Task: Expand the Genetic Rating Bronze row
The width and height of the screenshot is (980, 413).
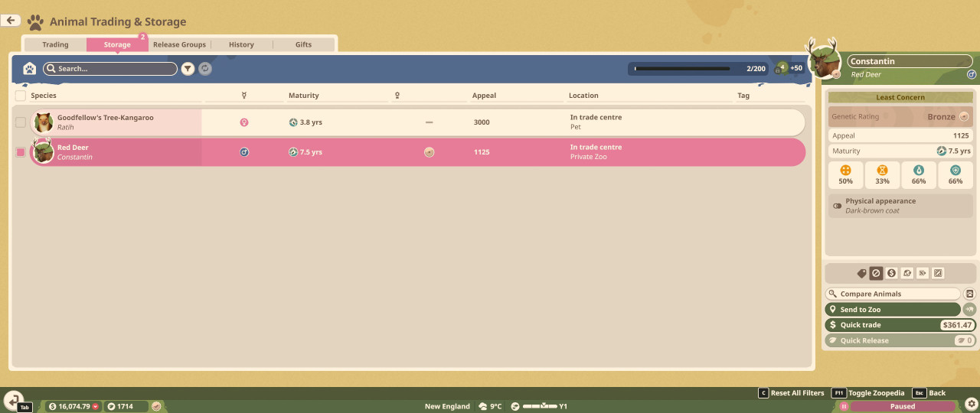Action: (x=900, y=117)
